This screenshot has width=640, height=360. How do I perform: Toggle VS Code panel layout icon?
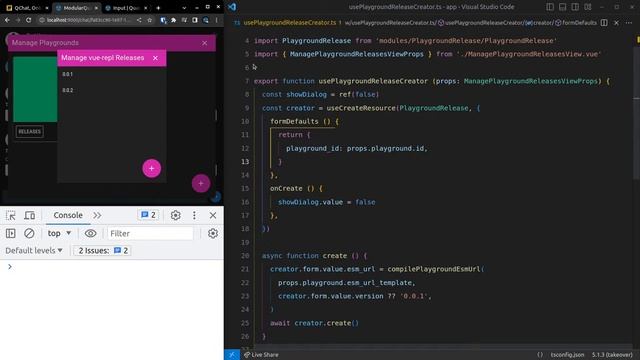coord(562,7)
